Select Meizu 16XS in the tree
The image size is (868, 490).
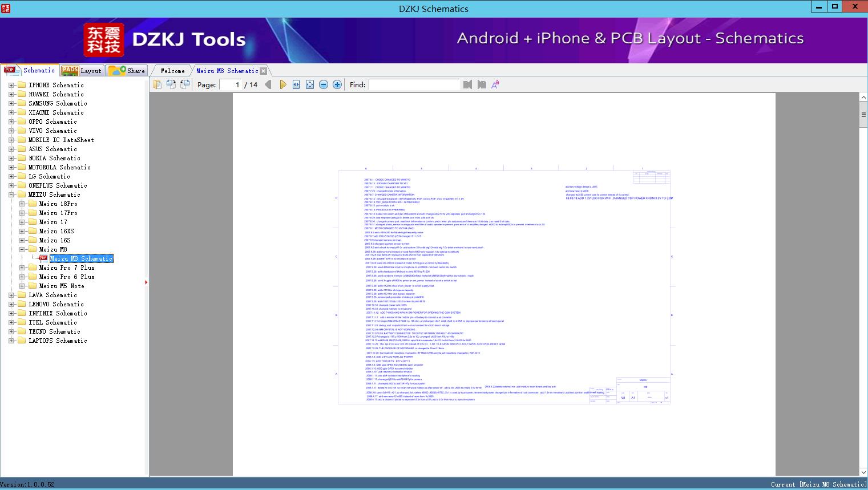point(56,231)
